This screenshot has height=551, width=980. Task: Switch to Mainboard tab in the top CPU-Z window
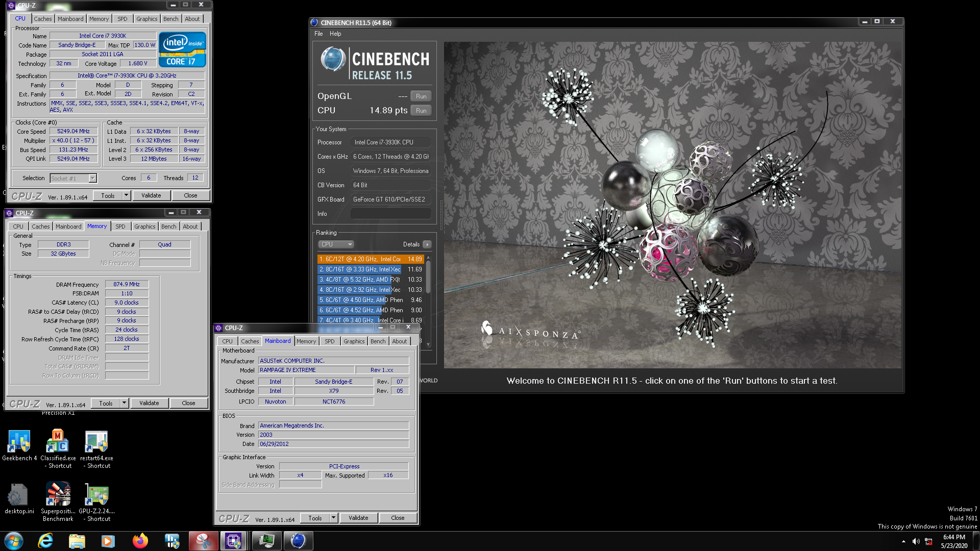pos(70,19)
